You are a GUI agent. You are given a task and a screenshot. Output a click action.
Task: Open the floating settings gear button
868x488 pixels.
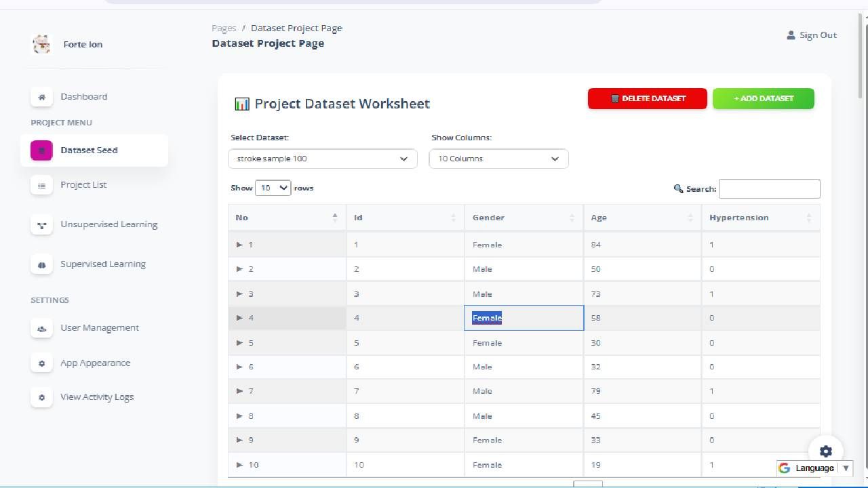pyautogui.click(x=825, y=451)
